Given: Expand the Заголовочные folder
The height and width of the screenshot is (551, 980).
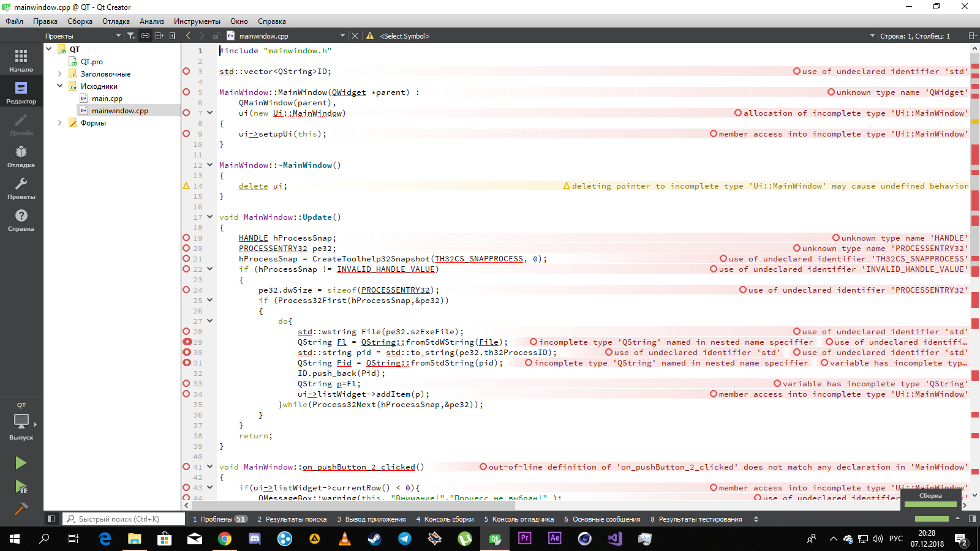Looking at the screenshot, I should (x=59, y=74).
